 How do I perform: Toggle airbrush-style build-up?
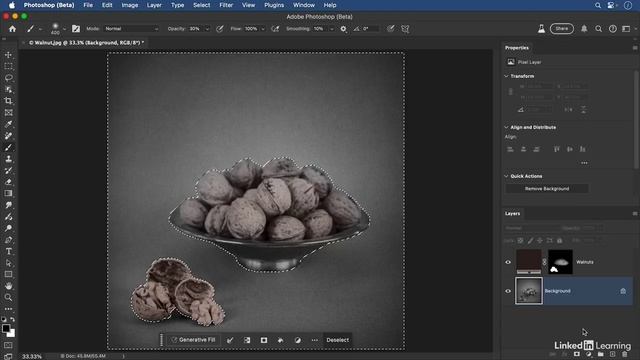(275, 29)
